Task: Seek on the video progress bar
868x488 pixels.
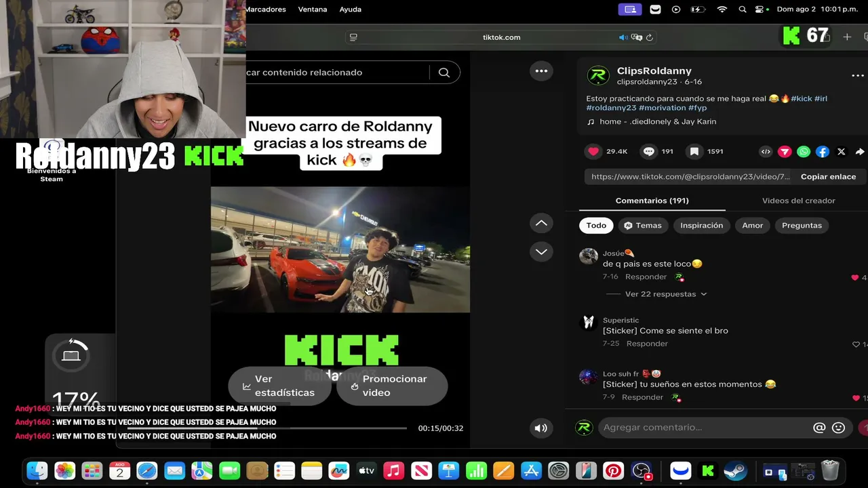Action: 267,428
